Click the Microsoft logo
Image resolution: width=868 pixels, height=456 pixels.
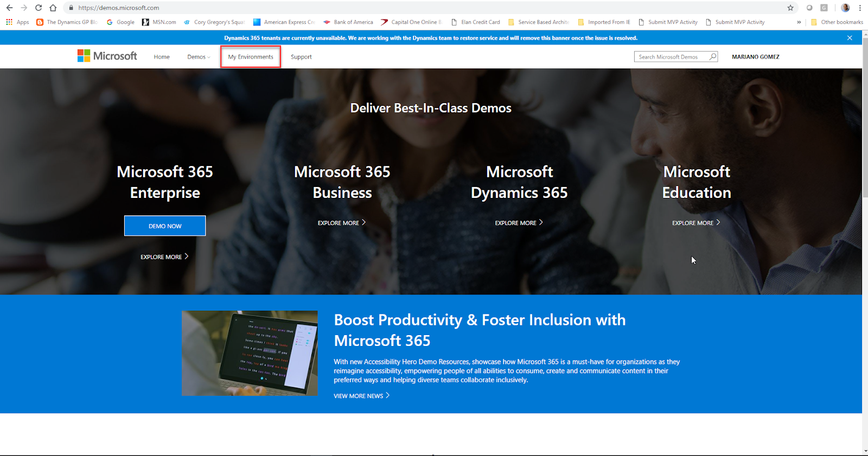coord(107,56)
